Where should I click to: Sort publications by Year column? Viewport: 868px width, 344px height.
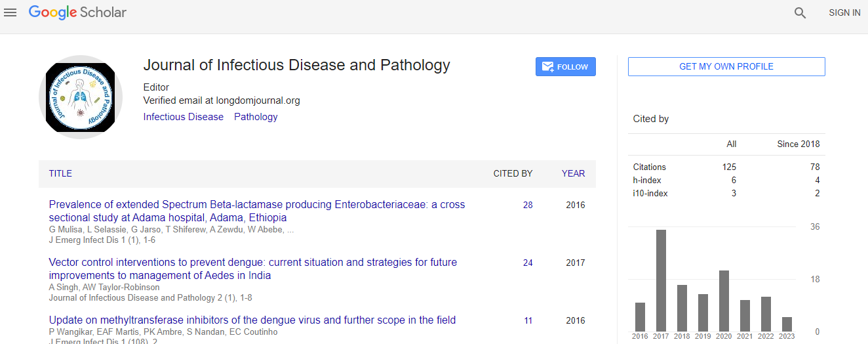[x=573, y=174]
